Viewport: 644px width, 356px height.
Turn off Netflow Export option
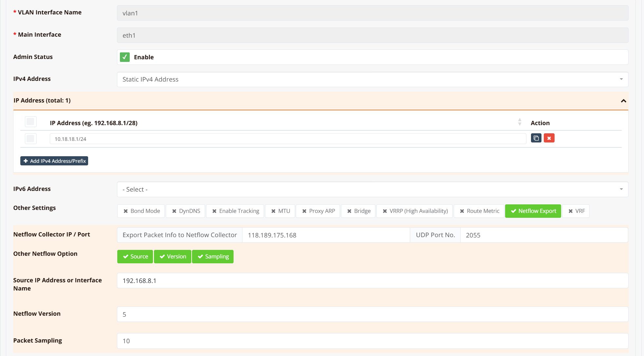pos(533,211)
